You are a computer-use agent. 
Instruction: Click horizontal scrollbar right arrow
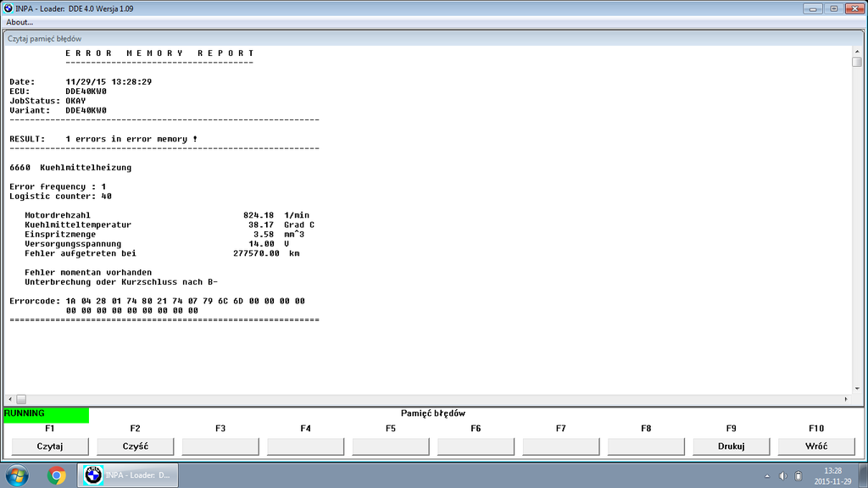click(846, 399)
